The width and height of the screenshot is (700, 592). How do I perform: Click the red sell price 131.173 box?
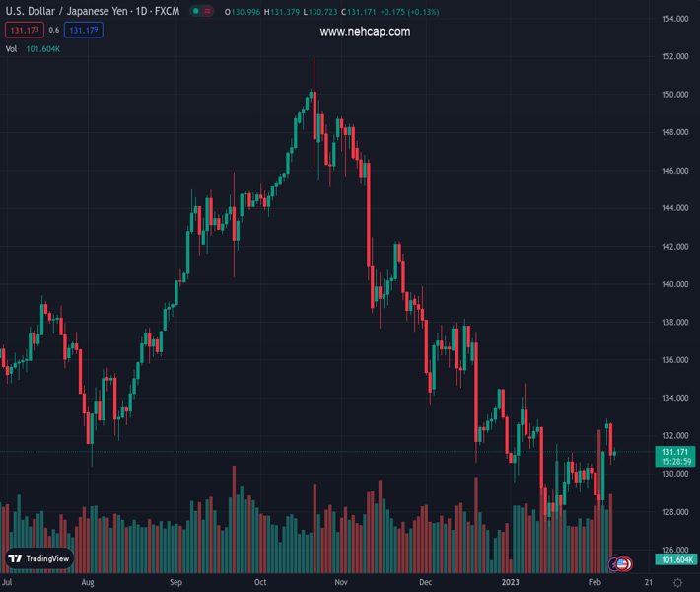[x=24, y=31]
